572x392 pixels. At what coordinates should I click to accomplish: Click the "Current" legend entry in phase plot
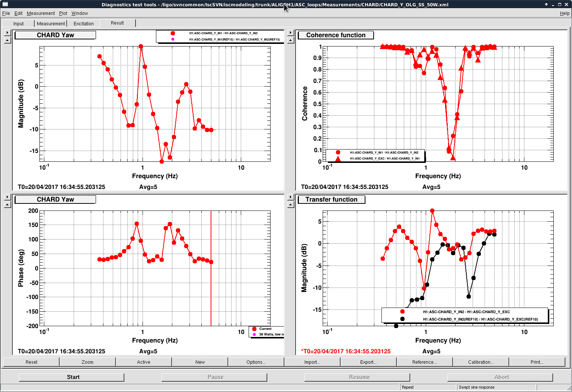pyautogui.click(x=265, y=329)
